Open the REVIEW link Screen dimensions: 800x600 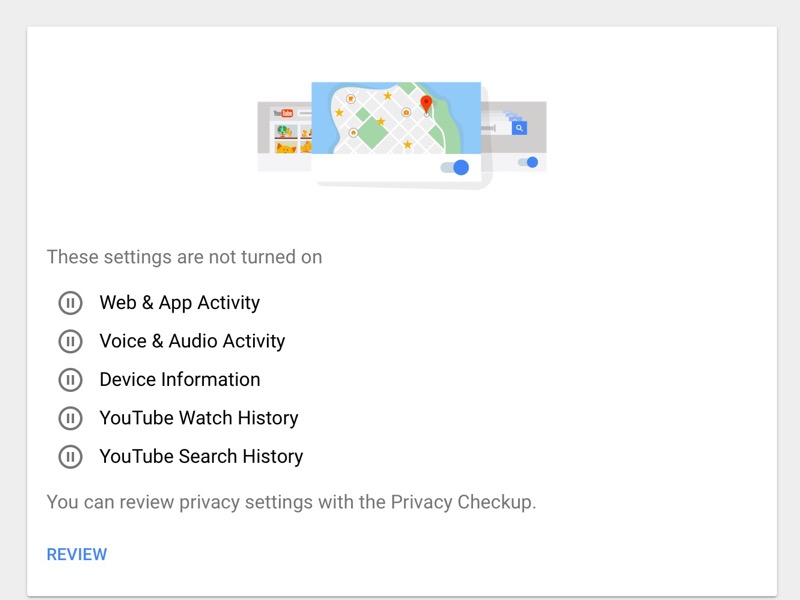click(x=77, y=554)
